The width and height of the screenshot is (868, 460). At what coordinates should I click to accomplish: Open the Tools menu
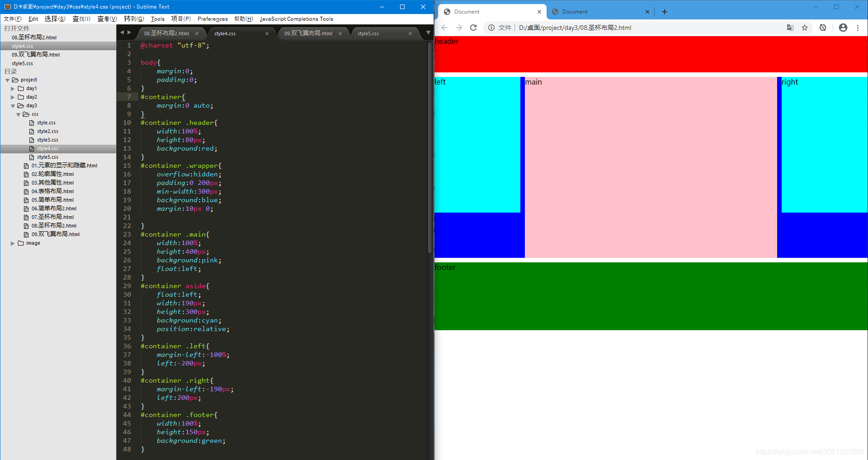click(158, 19)
